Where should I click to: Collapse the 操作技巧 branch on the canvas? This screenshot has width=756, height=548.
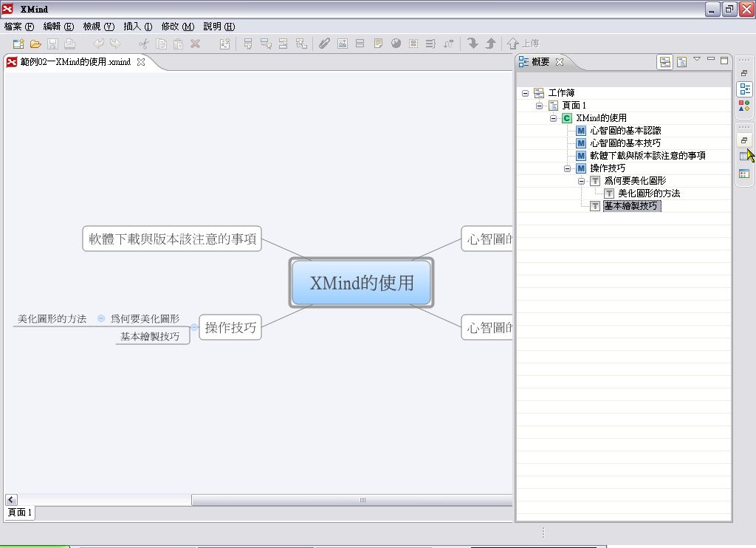tap(194, 328)
